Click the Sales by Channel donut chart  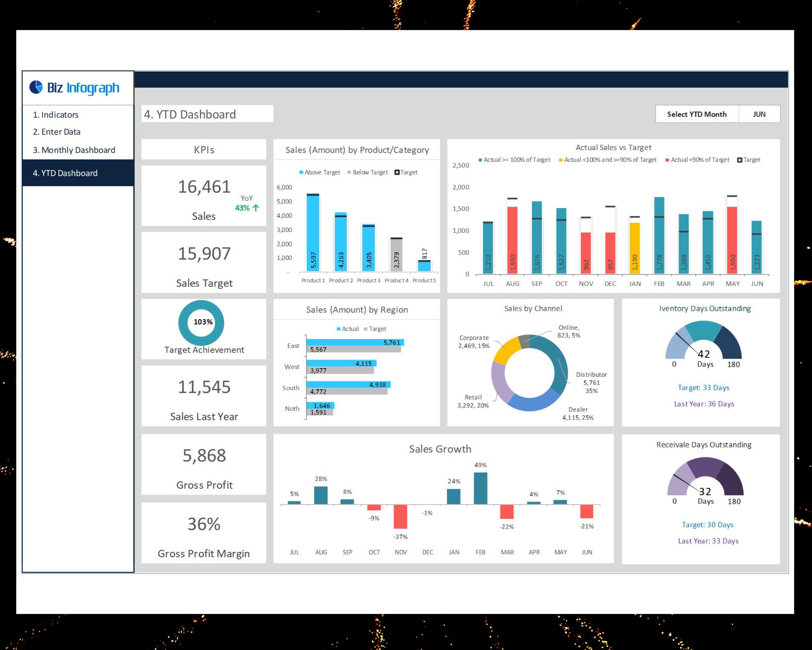[x=529, y=371]
